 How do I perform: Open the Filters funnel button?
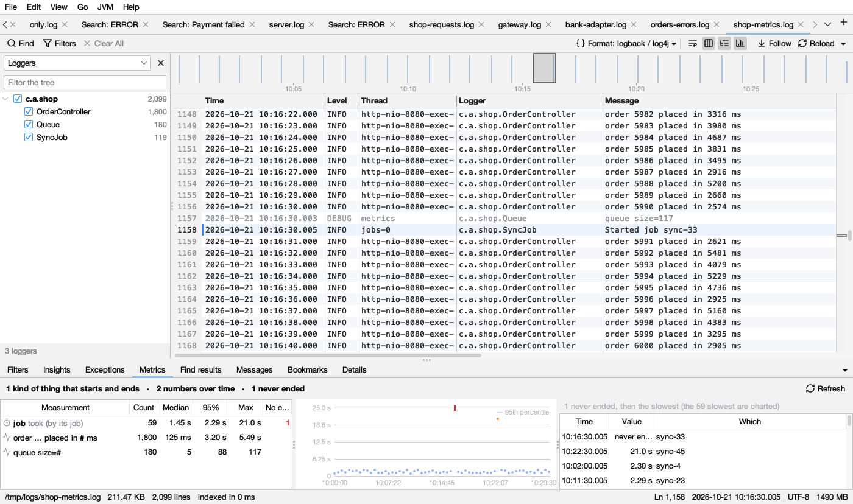coord(59,43)
